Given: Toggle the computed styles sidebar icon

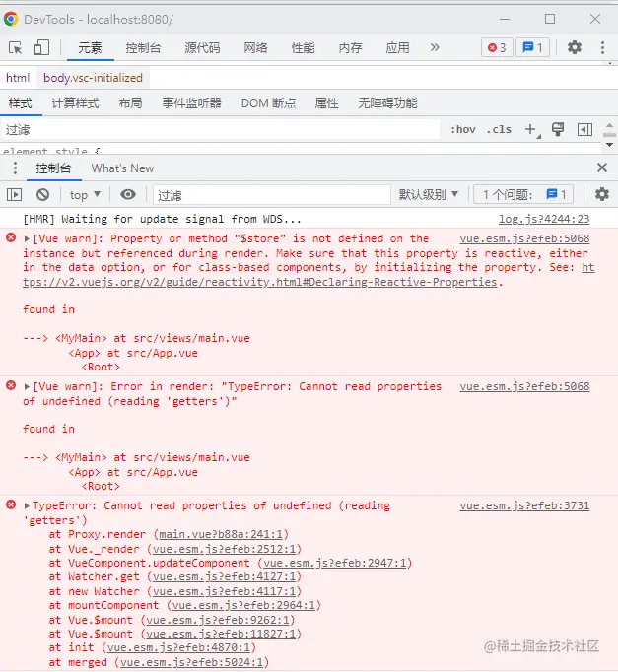Looking at the screenshot, I should pyautogui.click(x=584, y=129).
